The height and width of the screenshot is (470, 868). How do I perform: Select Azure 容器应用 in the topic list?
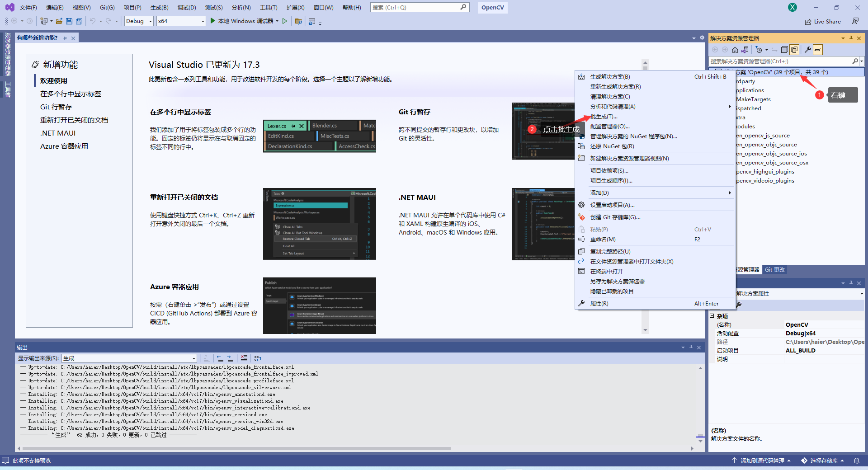pos(64,146)
